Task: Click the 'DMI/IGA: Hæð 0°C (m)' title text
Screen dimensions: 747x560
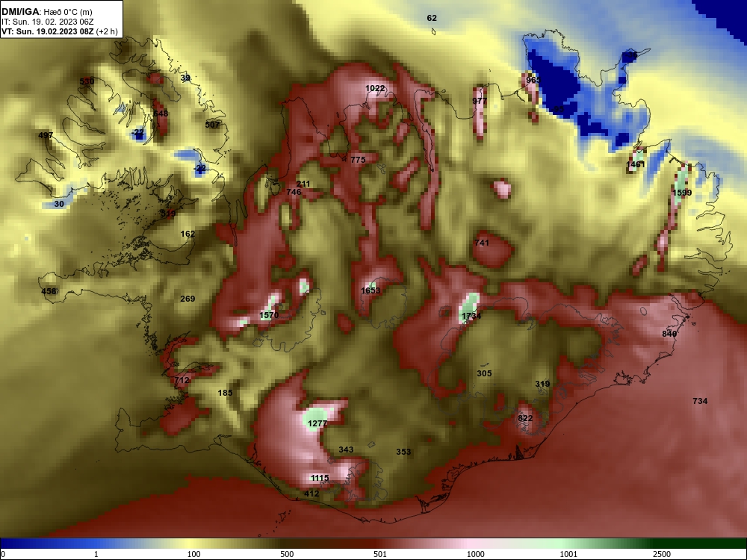Action: pyautogui.click(x=46, y=12)
